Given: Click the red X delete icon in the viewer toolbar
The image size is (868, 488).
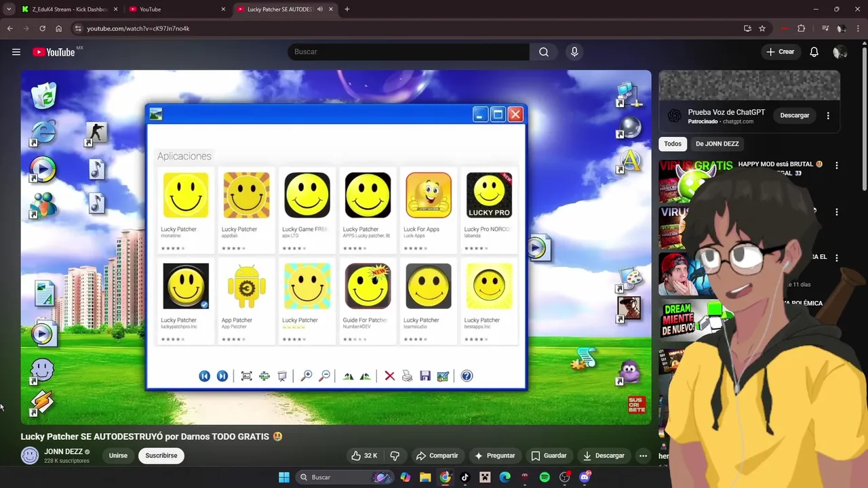Looking at the screenshot, I should coord(389,376).
